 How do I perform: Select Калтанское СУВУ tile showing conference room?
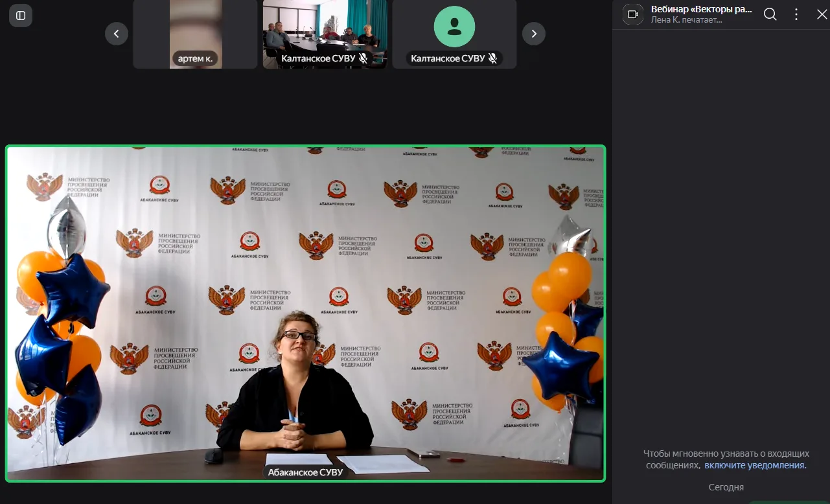point(325,34)
